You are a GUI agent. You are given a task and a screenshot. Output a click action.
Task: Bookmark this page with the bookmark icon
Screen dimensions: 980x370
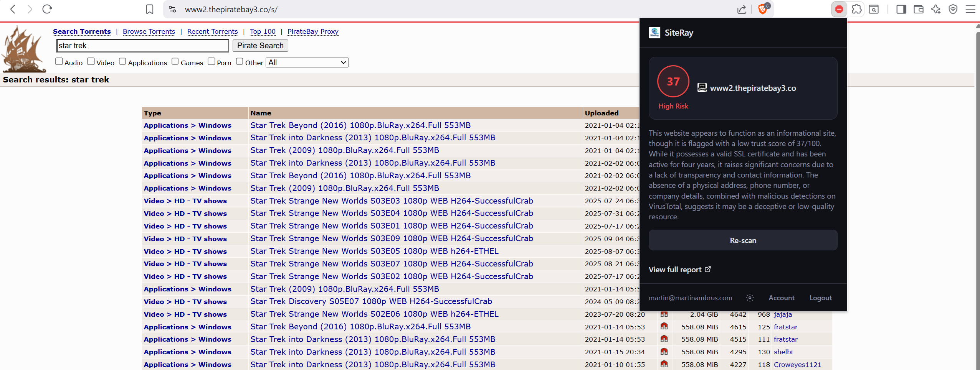pyautogui.click(x=150, y=9)
